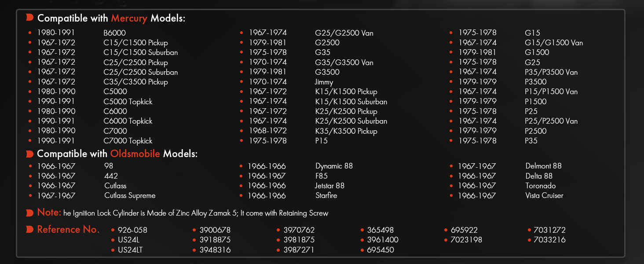Select reference number 3970762

[299, 230]
